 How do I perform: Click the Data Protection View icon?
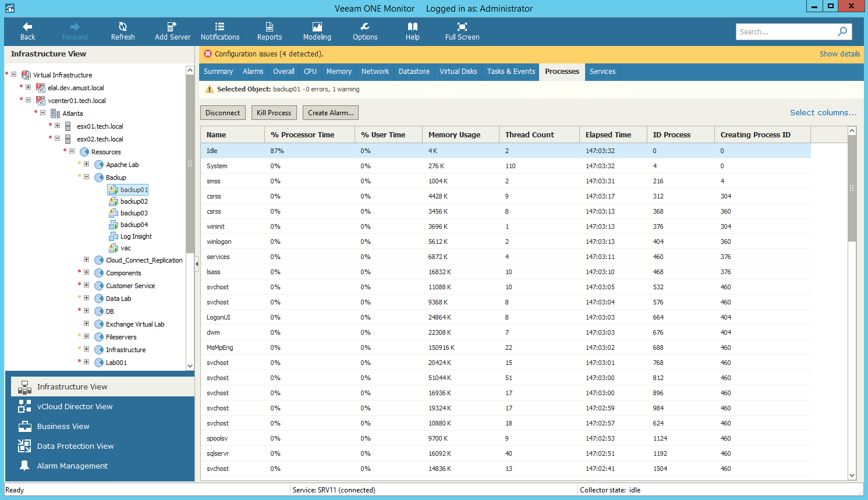(x=24, y=446)
